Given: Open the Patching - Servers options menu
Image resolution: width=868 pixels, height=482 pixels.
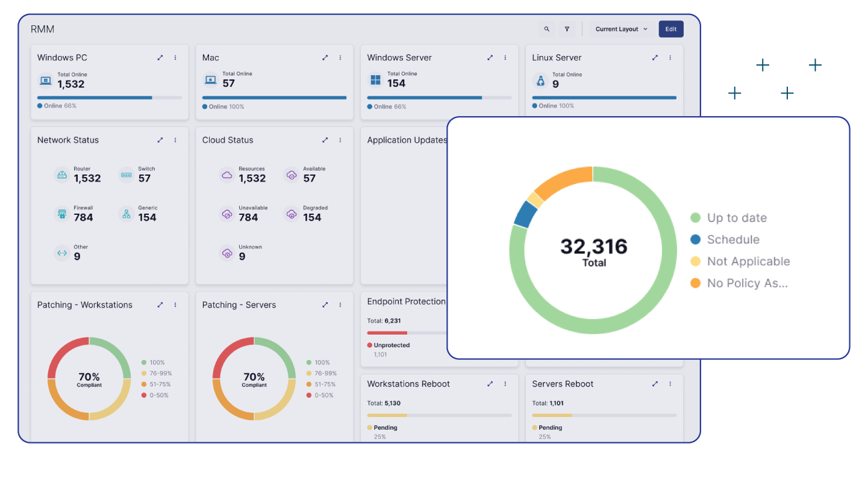Looking at the screenshot, I should pyautogui.click(x=340, y=305).
